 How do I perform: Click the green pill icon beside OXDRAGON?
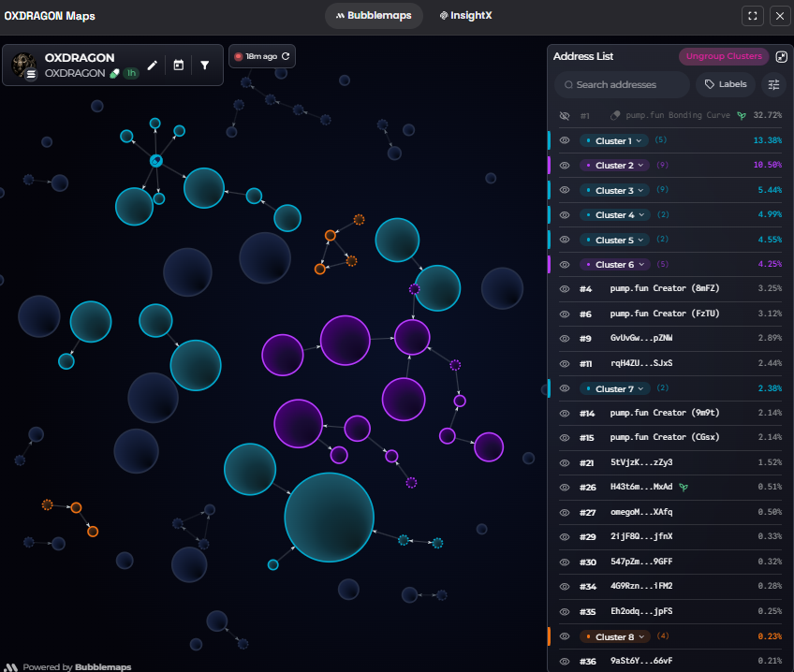(114, 73)
